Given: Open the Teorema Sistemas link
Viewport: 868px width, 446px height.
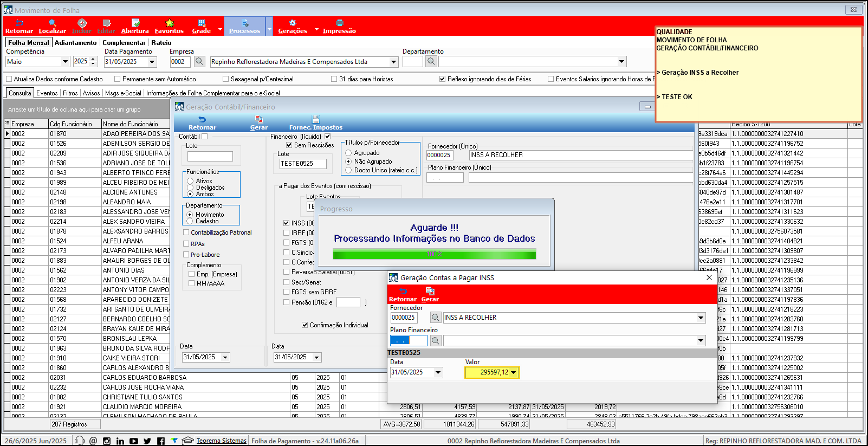Looking at the screenshot, I should (x=222, y=441).
